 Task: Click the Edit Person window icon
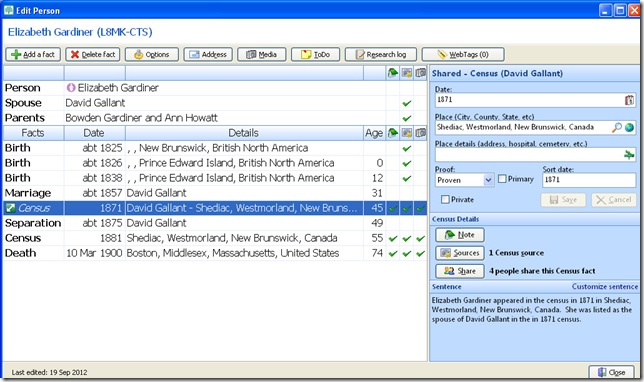click(x=8, y=10)
